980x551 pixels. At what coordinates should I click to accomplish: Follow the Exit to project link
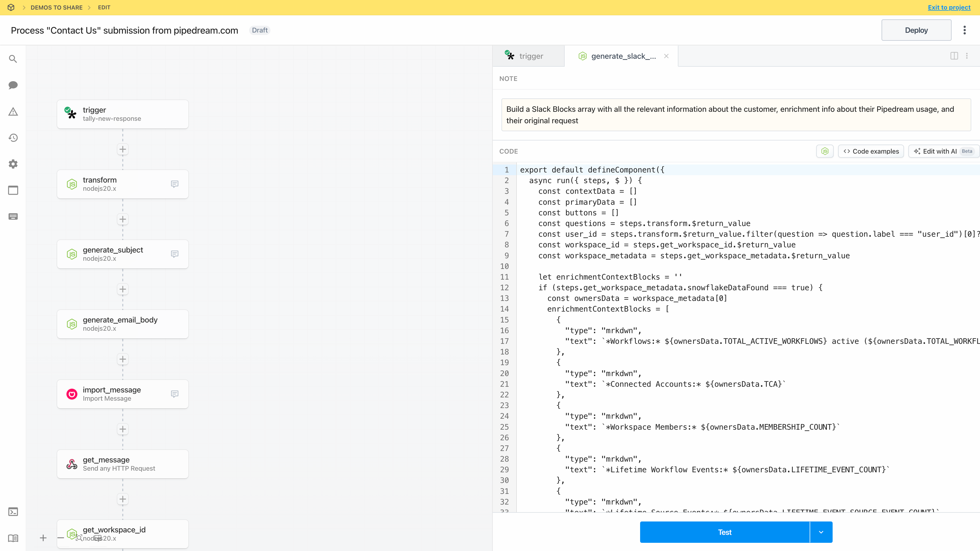click(x=949, y=7)
